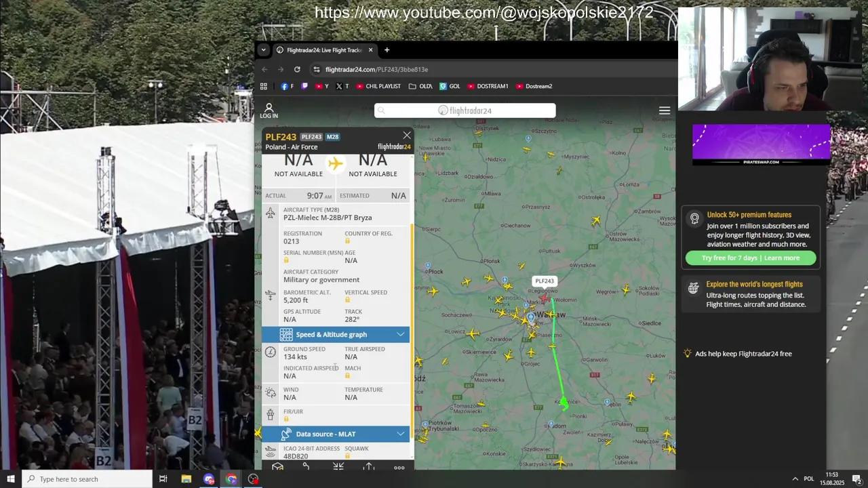868x488 pixels.
Task: Click the Mach lock icon
Action: 347,375
